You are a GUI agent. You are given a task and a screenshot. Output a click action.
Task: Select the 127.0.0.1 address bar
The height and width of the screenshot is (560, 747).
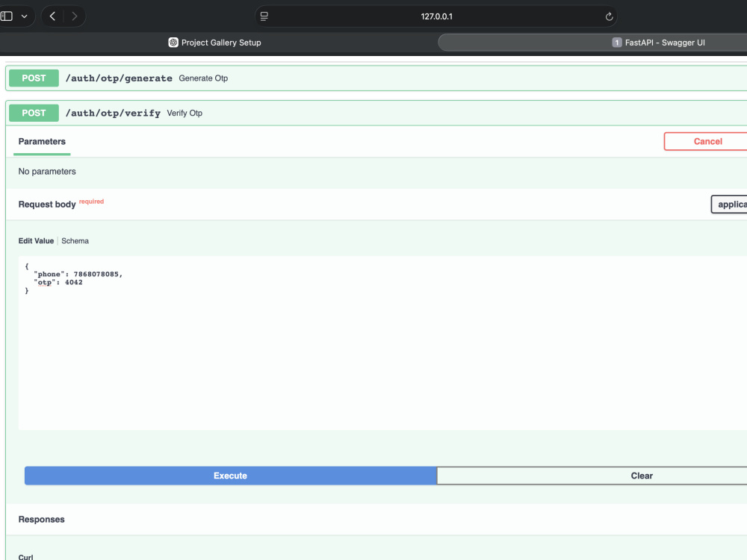pyautogui.click(x=436, y=16)
